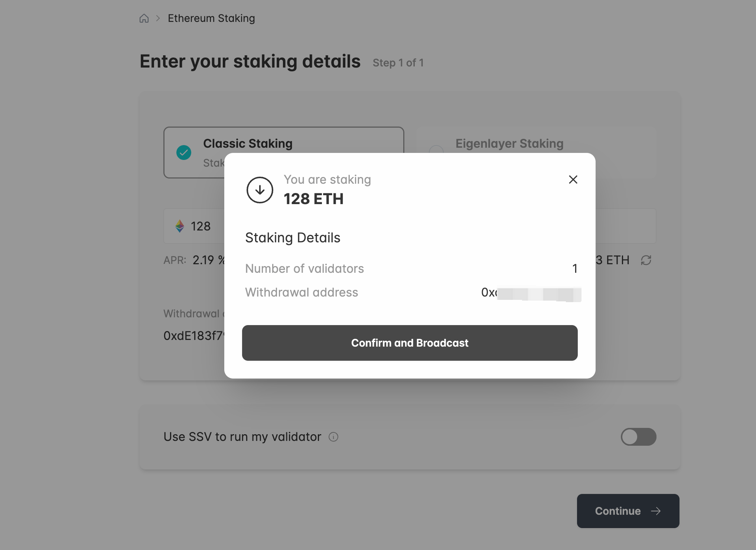Click the Classic Staking card title

(248, 144)
